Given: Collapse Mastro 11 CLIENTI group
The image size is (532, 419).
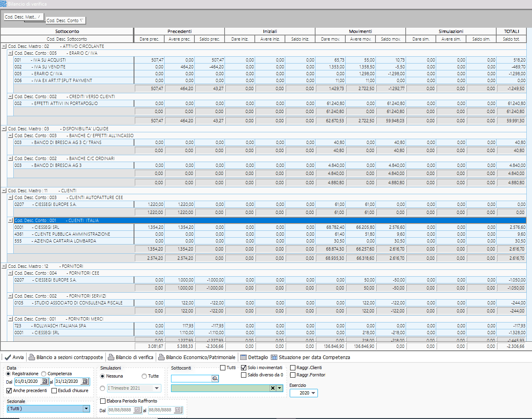Looking at the screenshot, I should [4, 191].
